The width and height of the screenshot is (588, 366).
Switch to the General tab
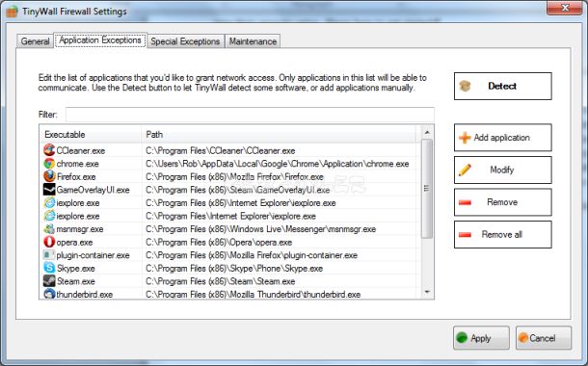point(36,41)
